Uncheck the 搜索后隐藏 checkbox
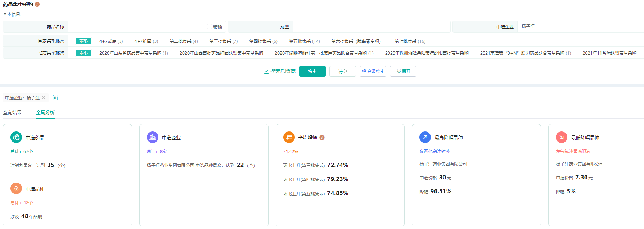Viewport: 644px width, 229px height. coord(266,71)
